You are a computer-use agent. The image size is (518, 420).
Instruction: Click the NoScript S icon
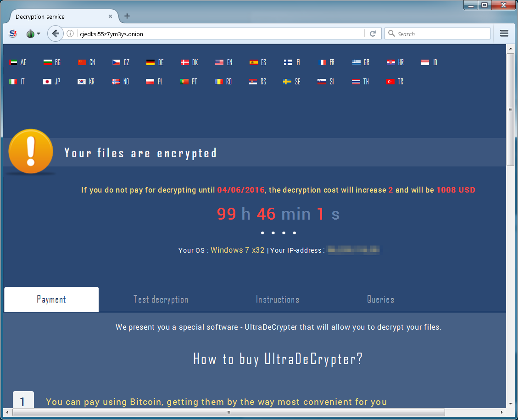pyautogui.click(x=12, y=33)
